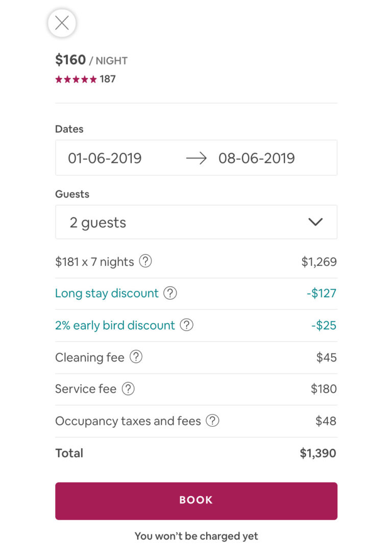The width and height of the screenshot is (392, 560).
Task: Open early bird discount question mark
Action: tap(187, 325)
